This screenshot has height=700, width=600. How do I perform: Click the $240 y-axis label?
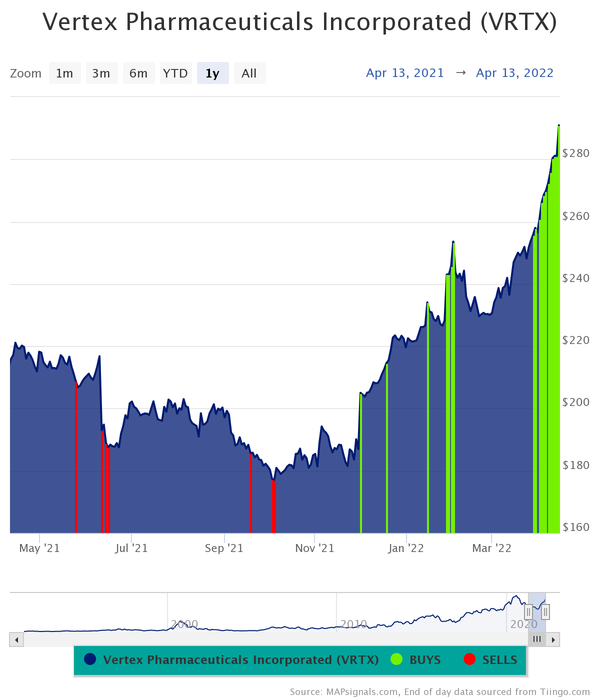click(576, 278)
